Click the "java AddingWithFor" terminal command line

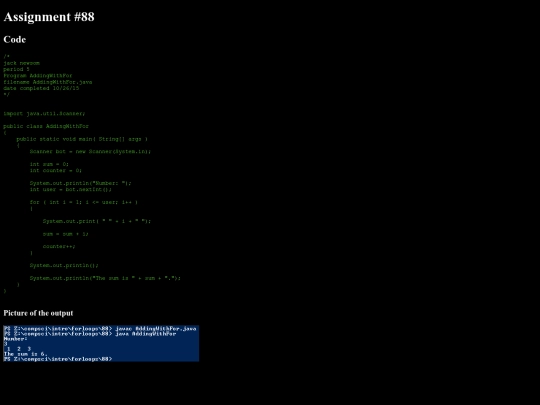(x=90, y=334)
